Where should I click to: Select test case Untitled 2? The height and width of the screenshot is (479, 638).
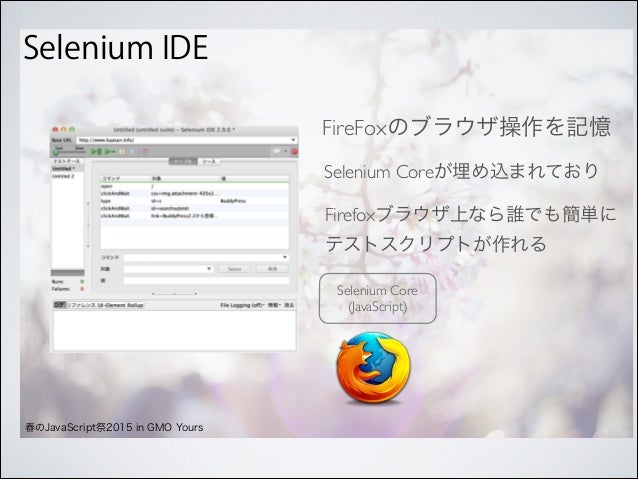[68, 176]
